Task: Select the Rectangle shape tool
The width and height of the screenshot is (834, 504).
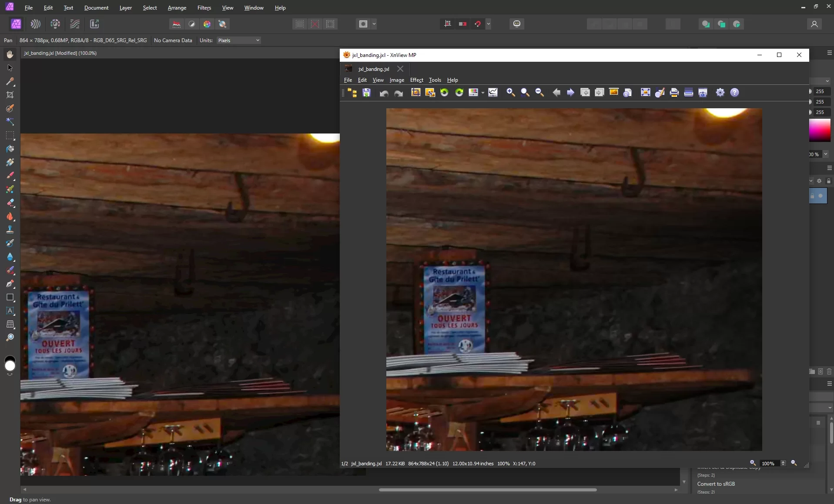Action: click(x=10, y=297)
